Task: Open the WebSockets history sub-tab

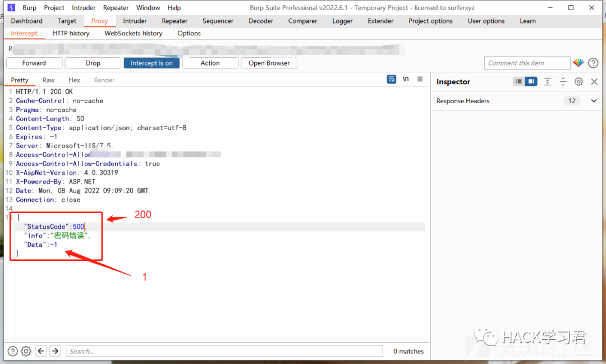Action: point(134,33)
